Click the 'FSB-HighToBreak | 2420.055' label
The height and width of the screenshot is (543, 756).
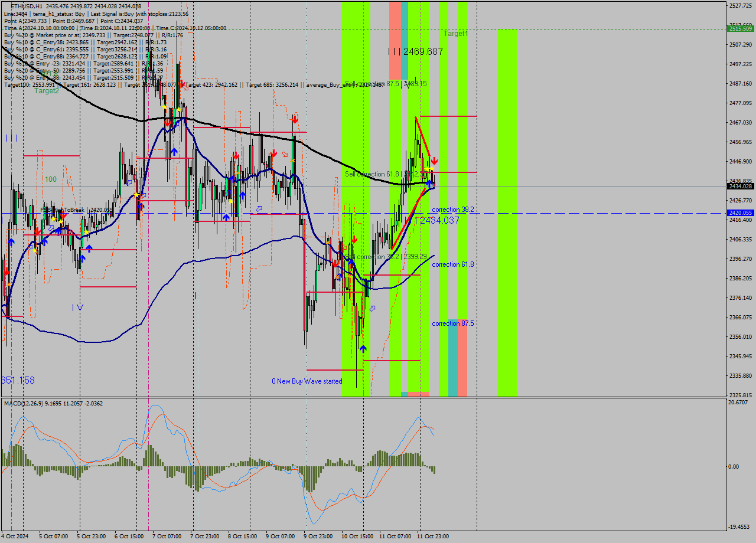point(77,210)
